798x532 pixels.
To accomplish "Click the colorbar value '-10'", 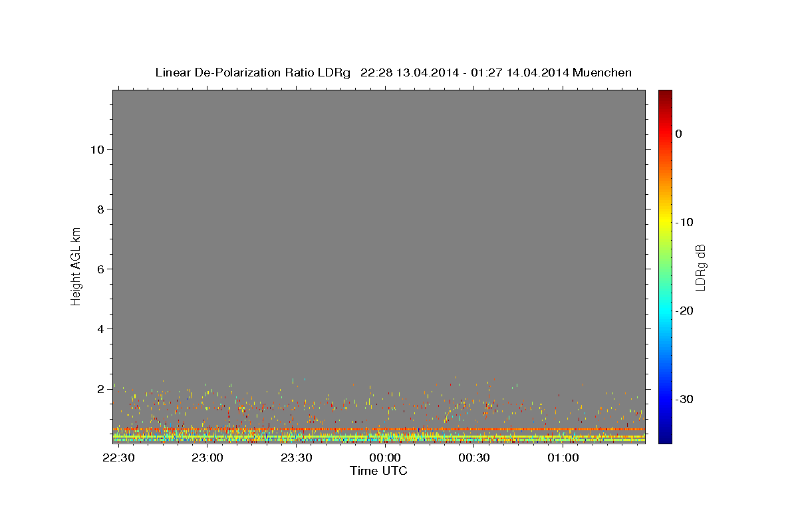I will tap(684, 222).
